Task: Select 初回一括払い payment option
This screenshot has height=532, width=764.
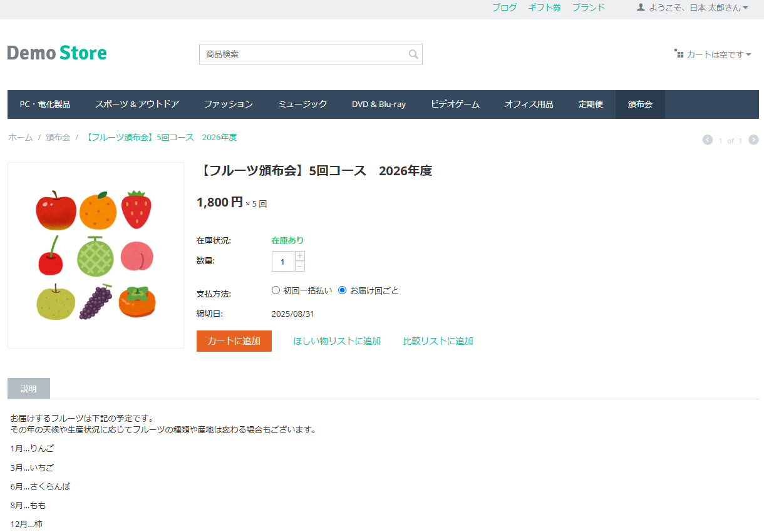Action: point(276,290)
